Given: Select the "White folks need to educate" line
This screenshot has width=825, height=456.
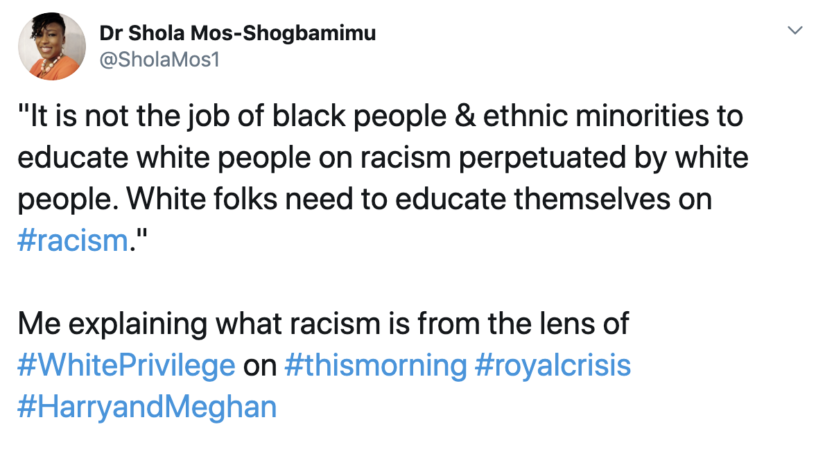Looking at the screenshot, I should click(365, 199).
